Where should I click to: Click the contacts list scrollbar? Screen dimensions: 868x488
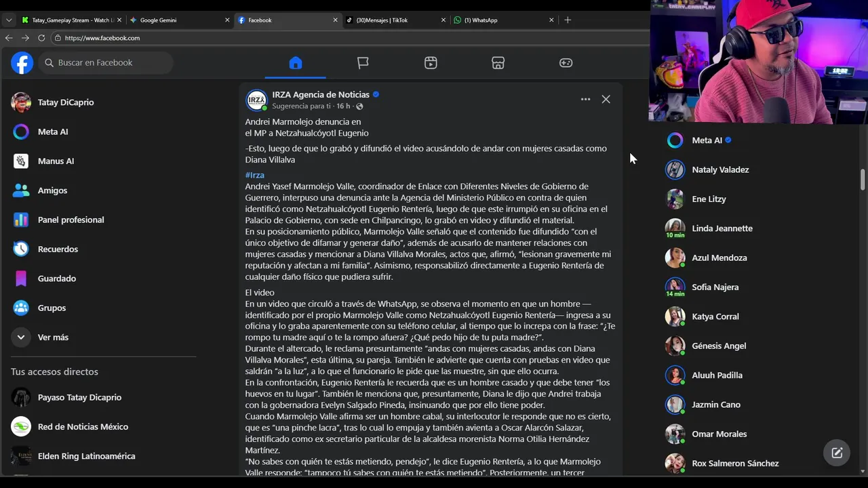(x=863, y=180)
